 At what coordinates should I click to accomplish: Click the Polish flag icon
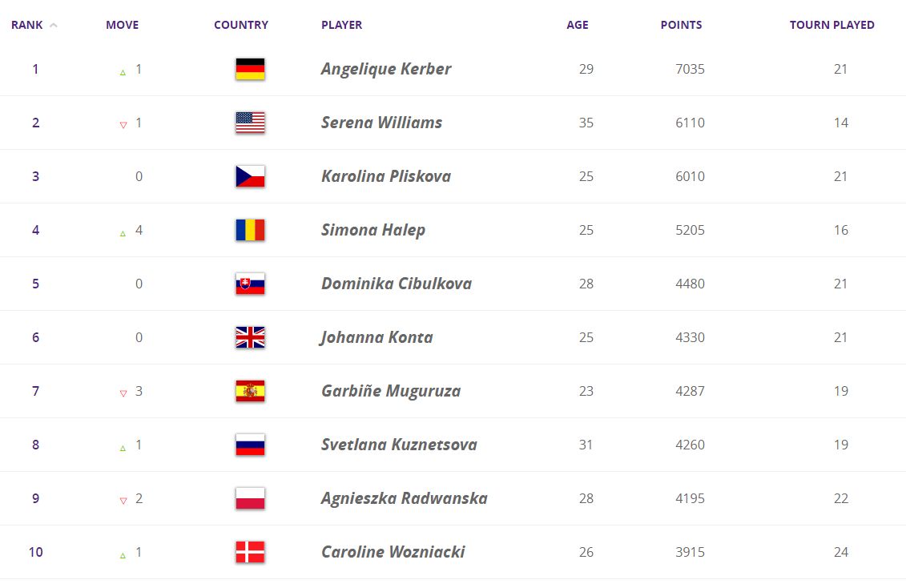point(250,498)
